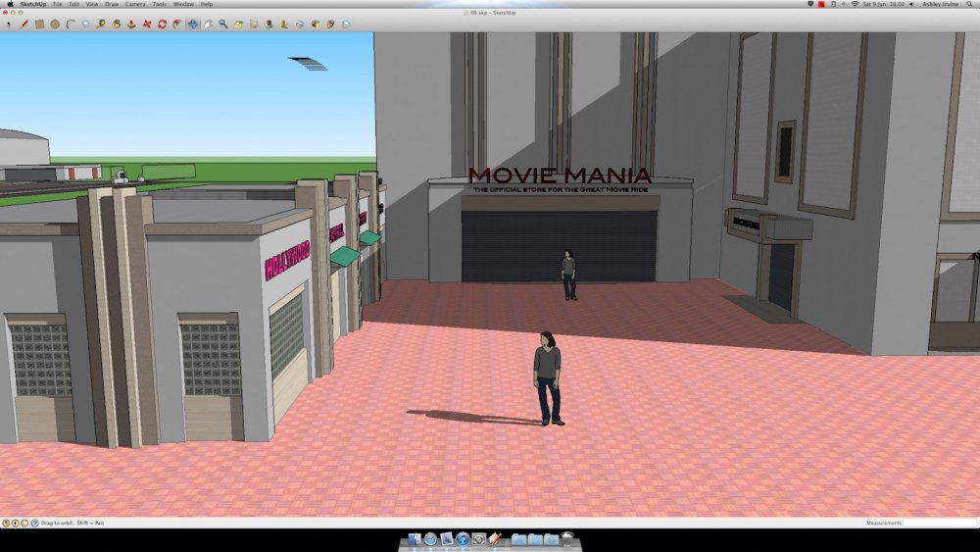Open Finder from the Dock

point(415,539)
